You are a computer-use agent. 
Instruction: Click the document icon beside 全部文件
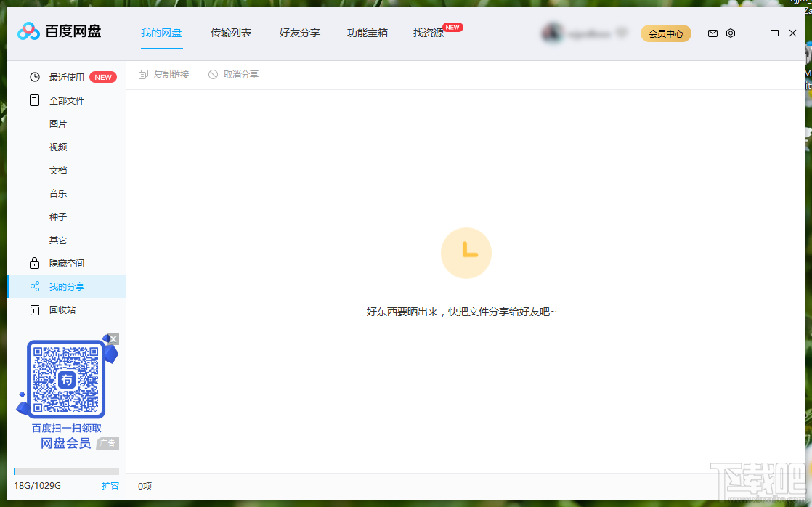35,100
